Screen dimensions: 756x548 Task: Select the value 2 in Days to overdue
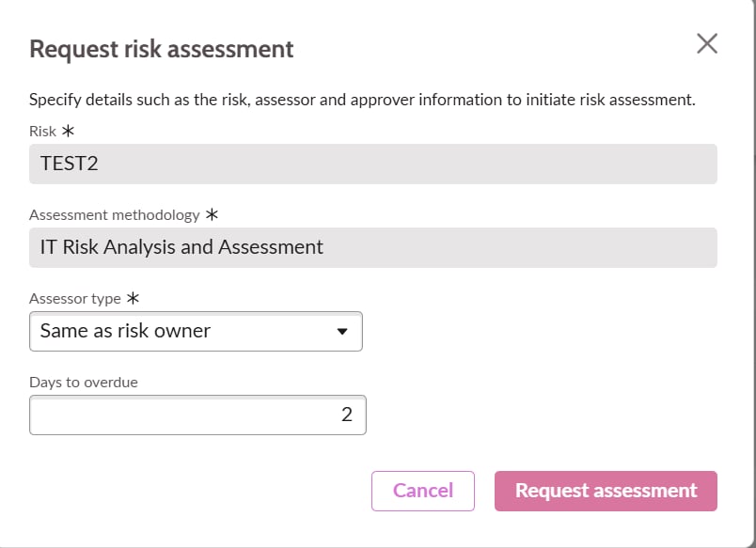pos(348,414)
